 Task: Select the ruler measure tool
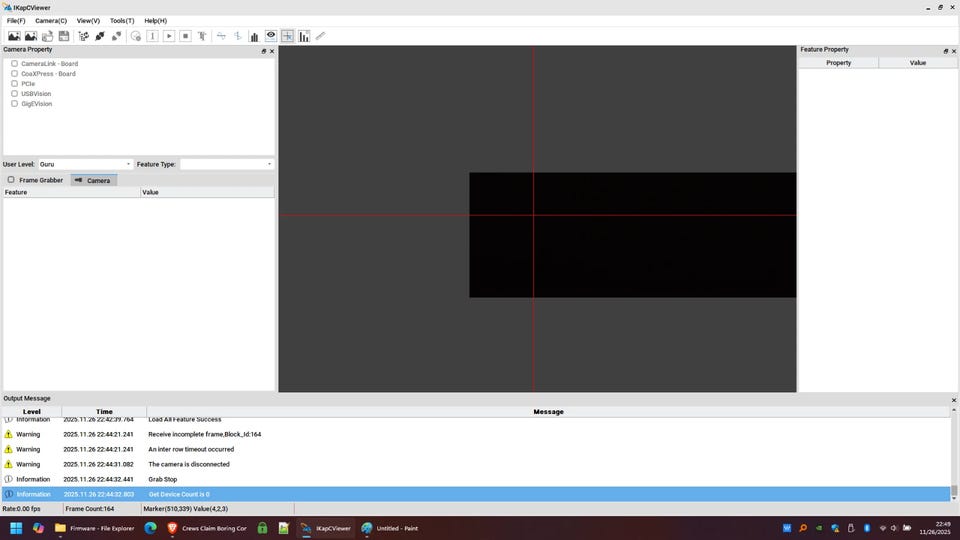tap(320, 36)
